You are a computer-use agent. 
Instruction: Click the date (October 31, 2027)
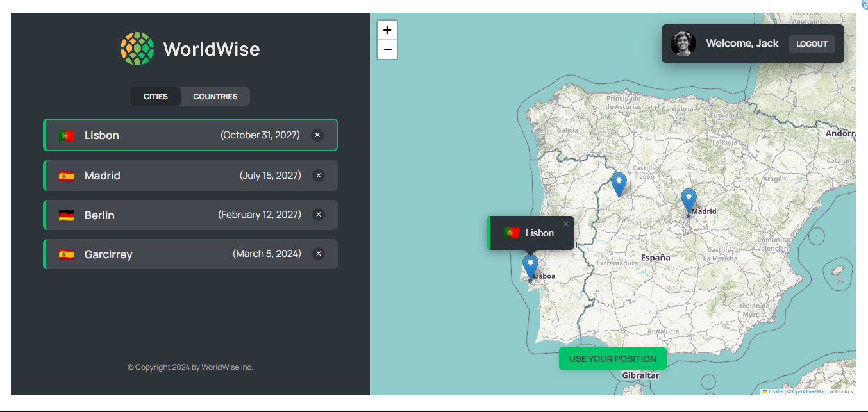click(x=260, y=135)
